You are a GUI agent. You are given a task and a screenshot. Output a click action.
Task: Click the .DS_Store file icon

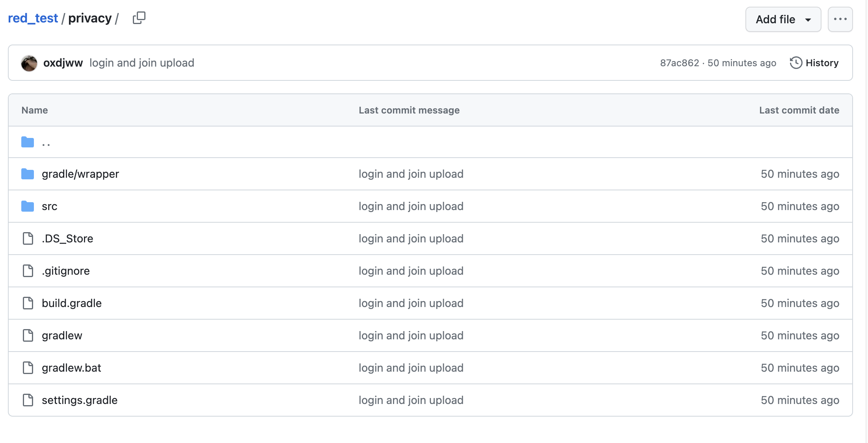[28, 238]
